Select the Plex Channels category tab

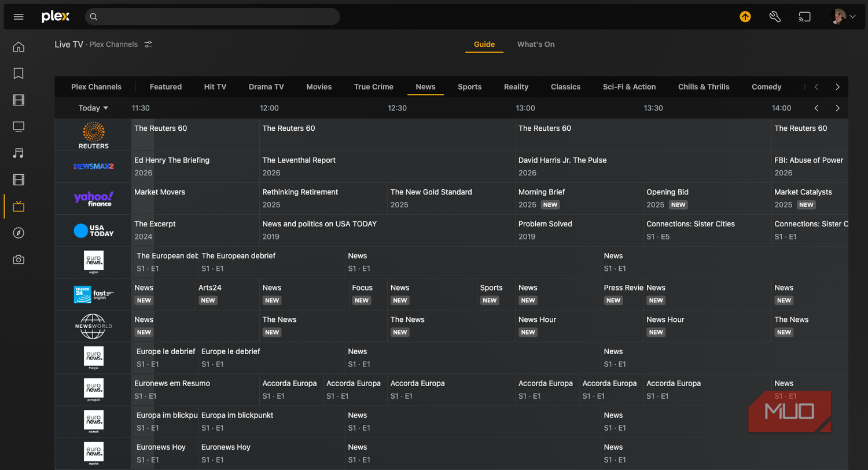coord(96,87)
